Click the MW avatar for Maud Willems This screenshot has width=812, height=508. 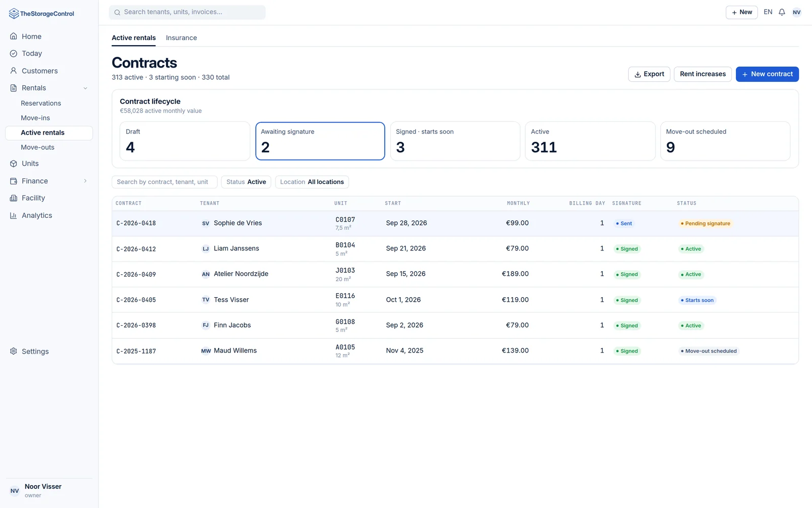[206, 351]
